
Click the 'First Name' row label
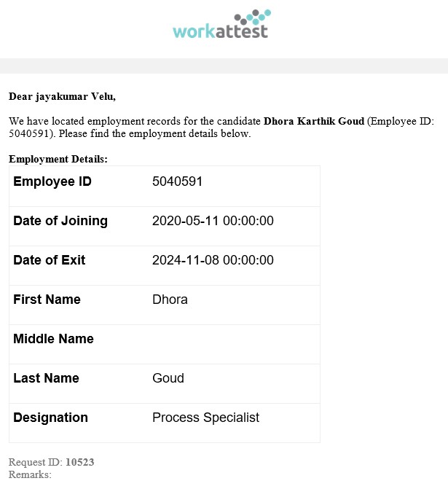(47, 300)
